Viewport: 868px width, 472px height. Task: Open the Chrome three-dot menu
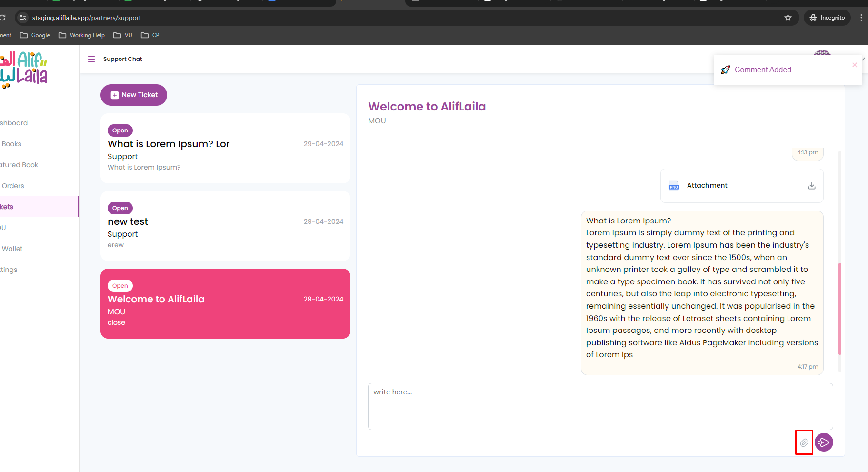[861, 18]
